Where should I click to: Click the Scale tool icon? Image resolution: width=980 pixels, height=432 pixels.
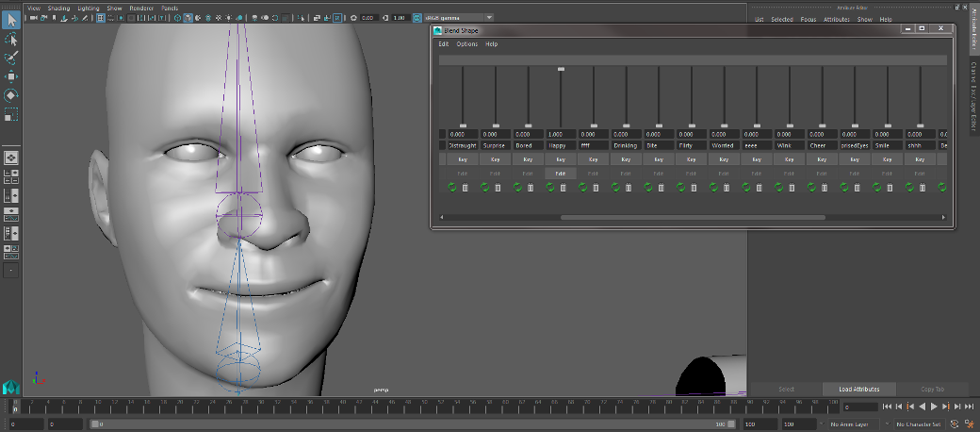click(11, 114)
